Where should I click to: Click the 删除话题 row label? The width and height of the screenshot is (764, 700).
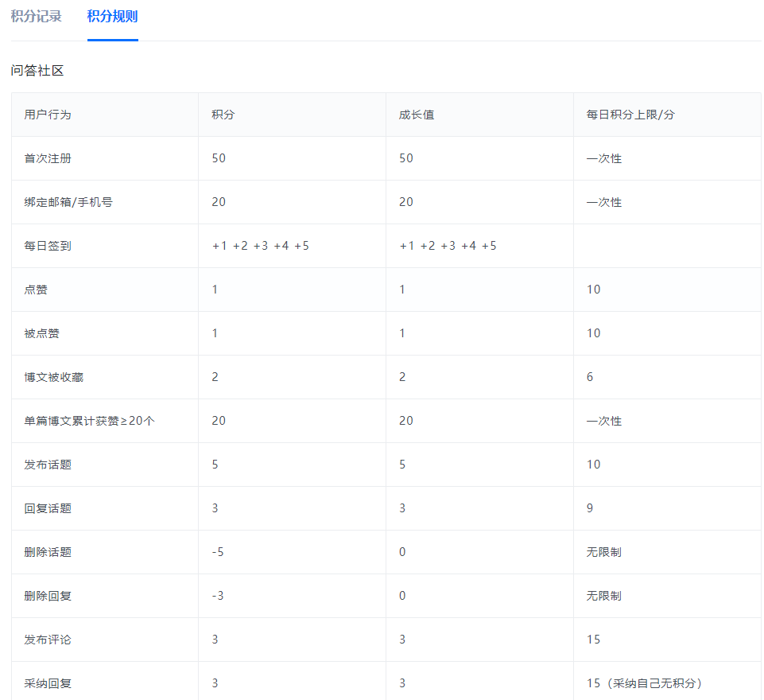tap(48, 552)
